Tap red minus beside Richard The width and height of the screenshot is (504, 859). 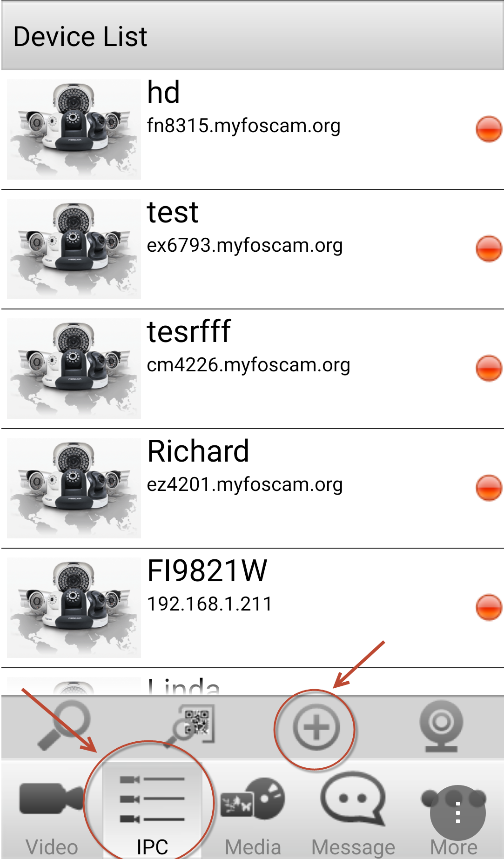pyautogui.click(x=489, y=488)
